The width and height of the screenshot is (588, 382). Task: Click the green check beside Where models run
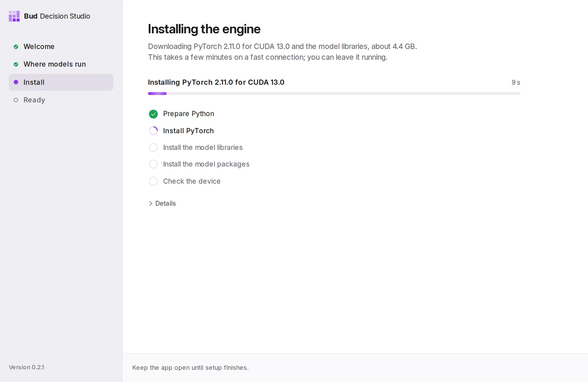point(16,64)
